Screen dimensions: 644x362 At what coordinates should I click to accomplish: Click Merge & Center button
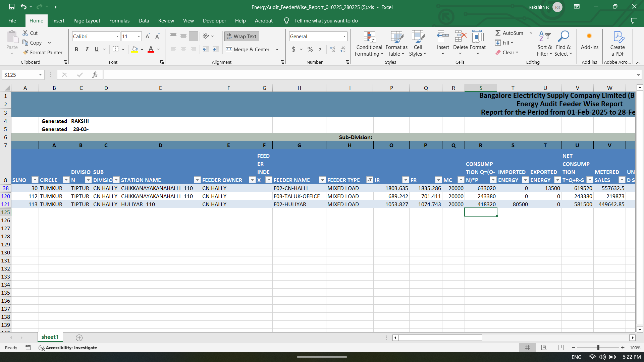coord(248,49)
